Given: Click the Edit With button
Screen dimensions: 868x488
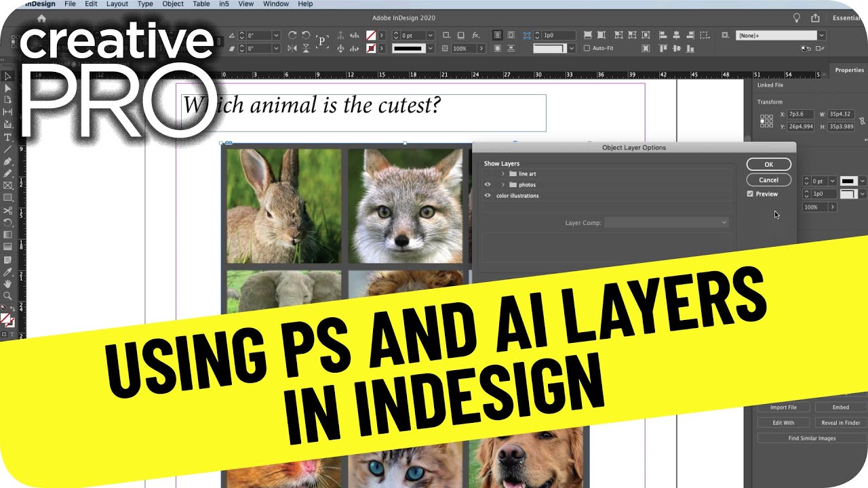Looking at the screenshot, I should pos(783,422).
